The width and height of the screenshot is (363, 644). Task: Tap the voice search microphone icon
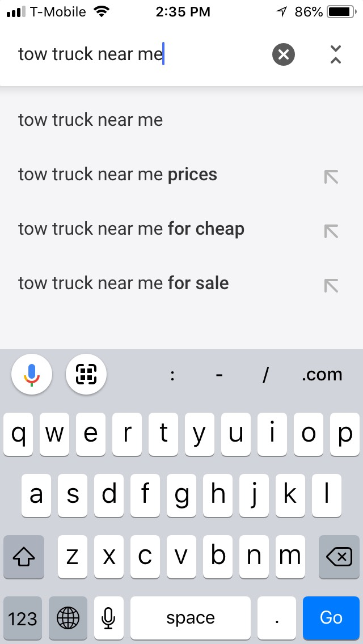tap(32, 374)
